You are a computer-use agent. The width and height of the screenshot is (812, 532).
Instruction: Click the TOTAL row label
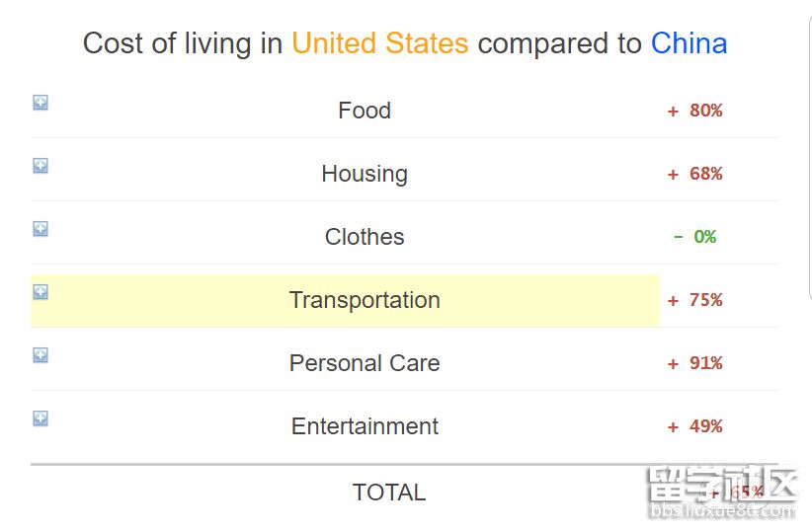pos(389,493)
